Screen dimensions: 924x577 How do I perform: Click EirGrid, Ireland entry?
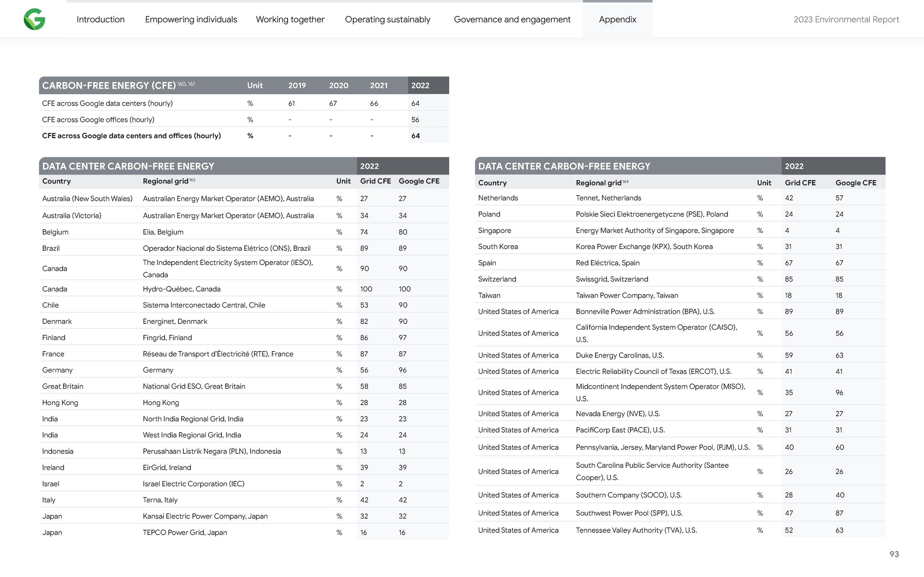click(x=167, y=468)
